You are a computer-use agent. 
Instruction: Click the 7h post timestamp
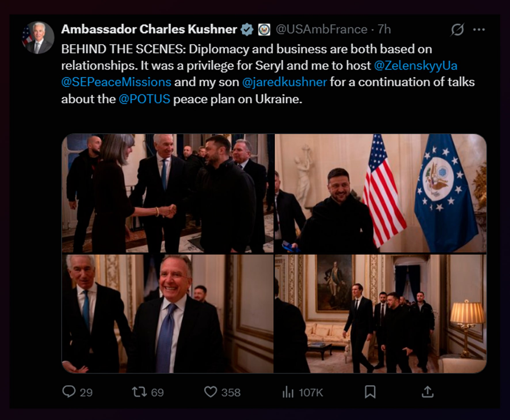(384, 29)
